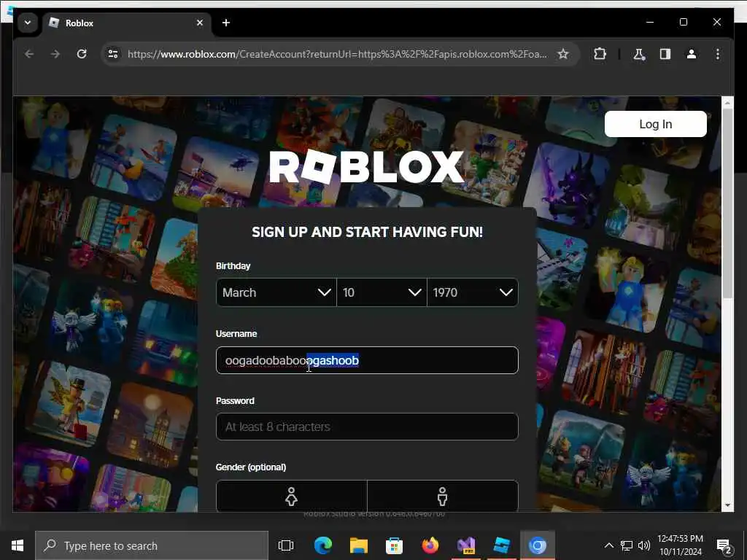Reload the Roblox signup page

click(x=82, y=54)
